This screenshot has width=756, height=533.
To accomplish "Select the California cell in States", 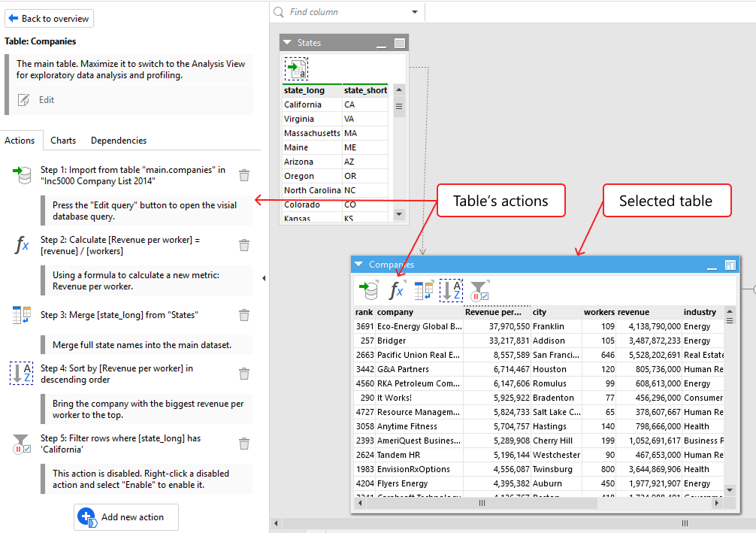I will pos(312,104).
